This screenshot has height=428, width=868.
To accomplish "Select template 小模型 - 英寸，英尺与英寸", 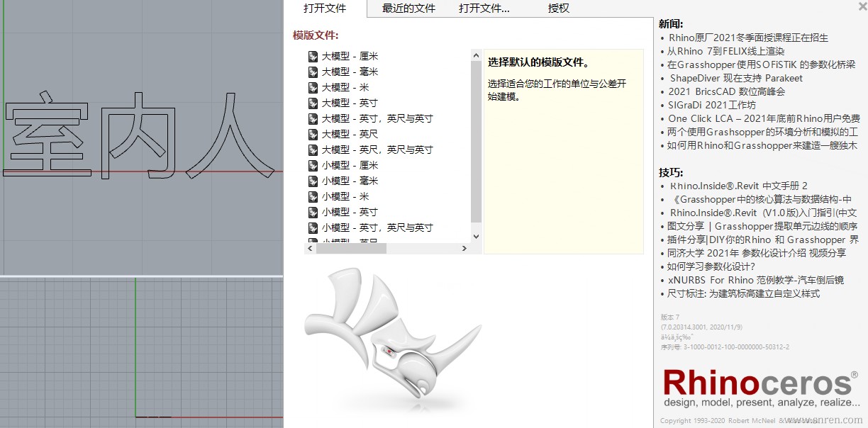I will click(377, 227).
